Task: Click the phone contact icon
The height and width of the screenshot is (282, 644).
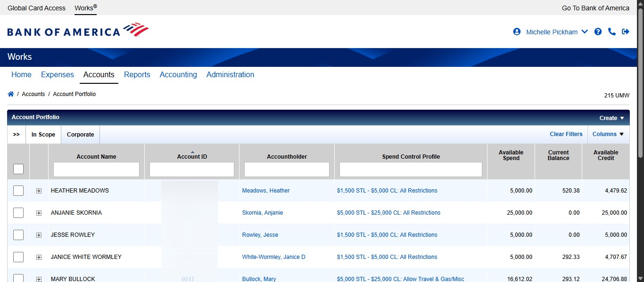Action: pyautogui.click(x=612, y=32)
